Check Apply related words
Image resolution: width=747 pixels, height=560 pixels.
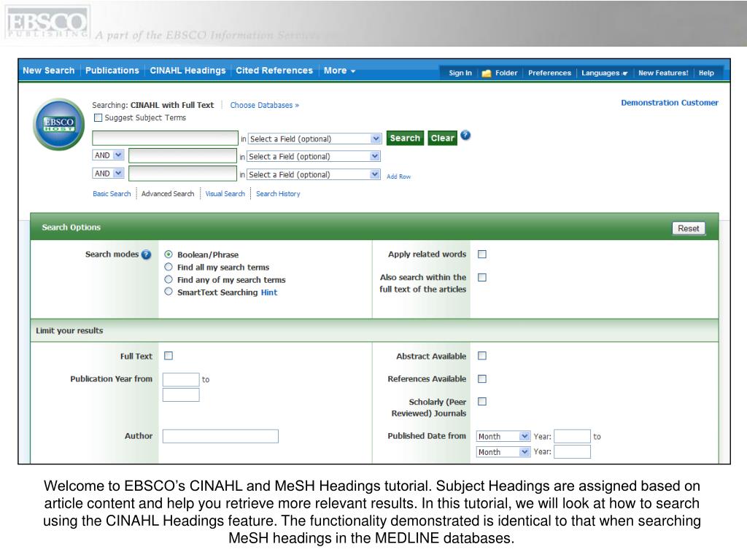(x=482, y=254)
